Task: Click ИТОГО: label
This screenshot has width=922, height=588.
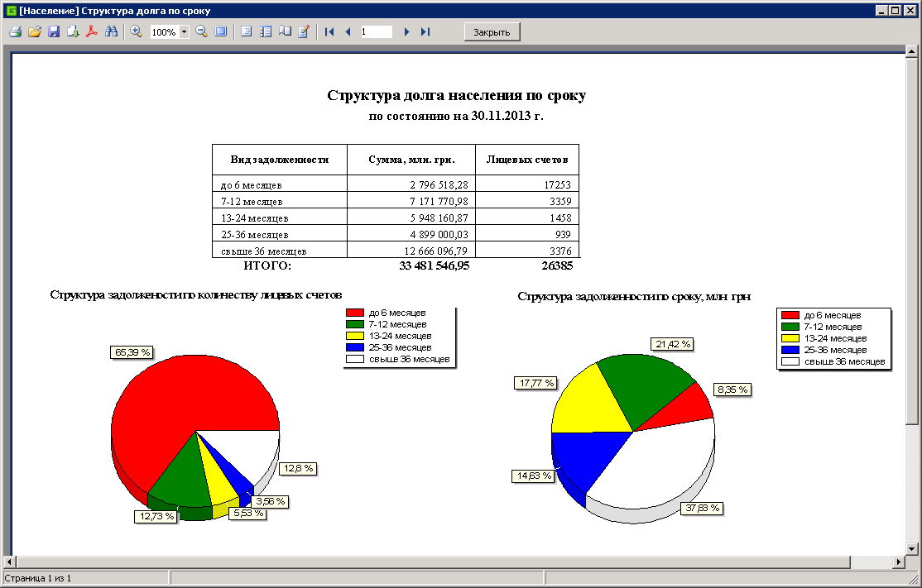Action: click(x=267, y=266)
